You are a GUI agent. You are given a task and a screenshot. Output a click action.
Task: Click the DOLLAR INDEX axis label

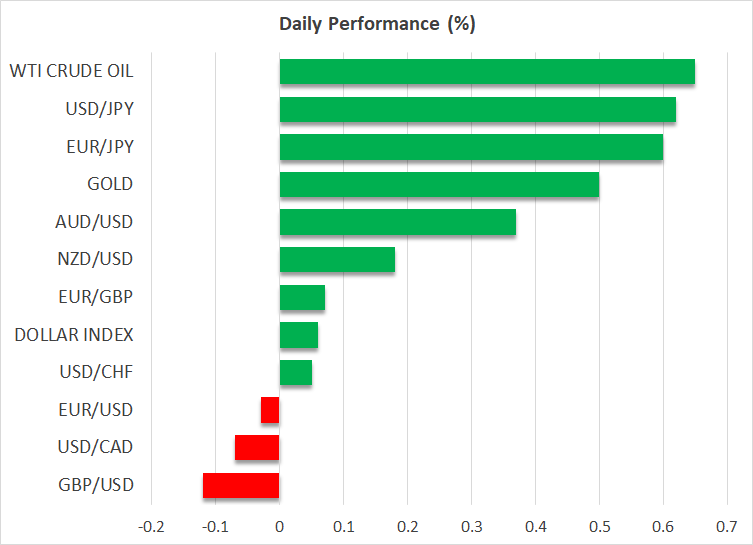click(74, 335)
